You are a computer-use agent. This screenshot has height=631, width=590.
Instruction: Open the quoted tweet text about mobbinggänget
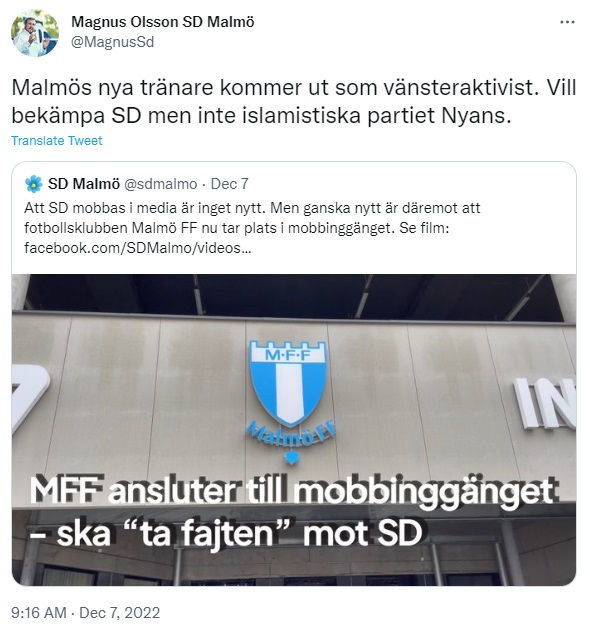point(252,228)
